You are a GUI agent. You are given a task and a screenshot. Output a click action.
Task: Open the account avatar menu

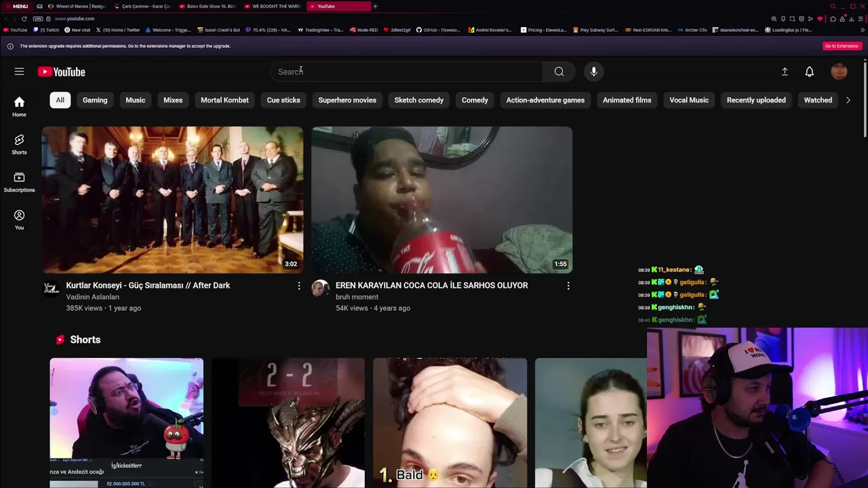[839, 71]
